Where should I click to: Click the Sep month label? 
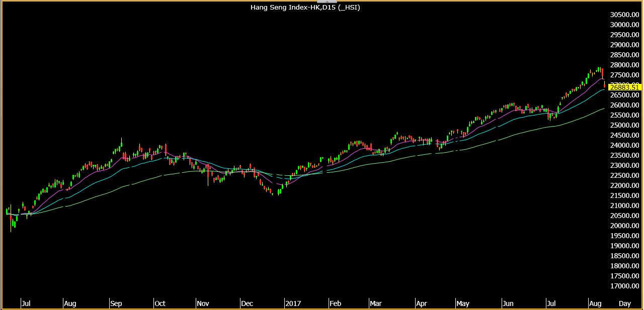pyautogui.click(x=116, y=303)
